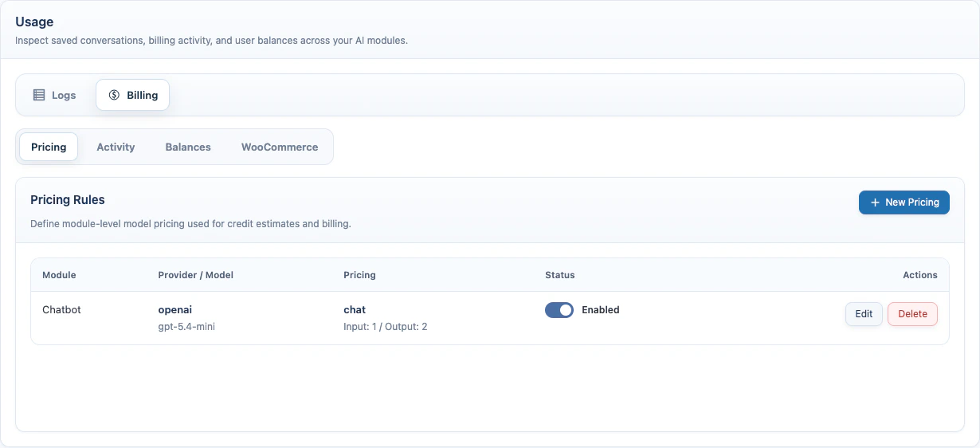Image resolution: width=980 pixels, height=448 pixels.
Task: Open the Activity sub-tab
Action: [116, 147]
